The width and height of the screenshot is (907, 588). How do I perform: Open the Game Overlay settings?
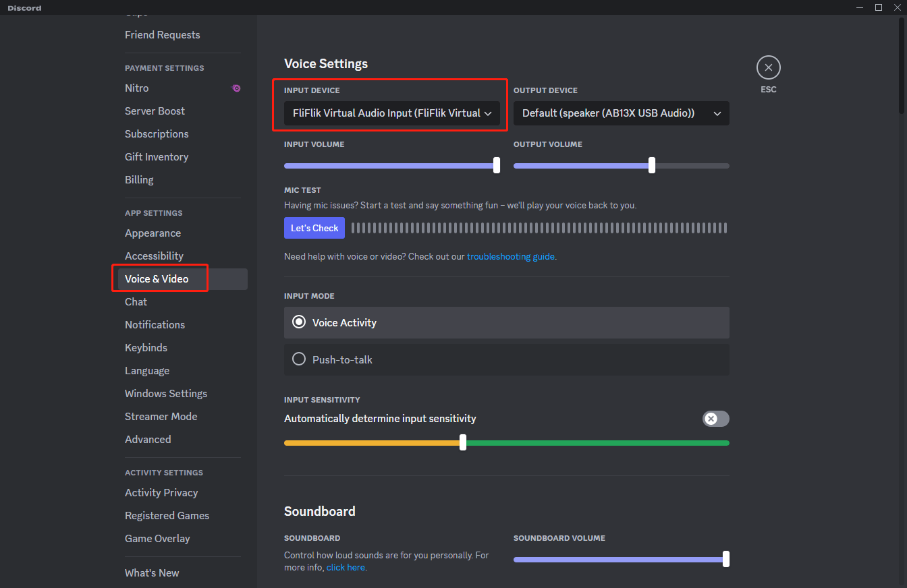coord(157,538)
